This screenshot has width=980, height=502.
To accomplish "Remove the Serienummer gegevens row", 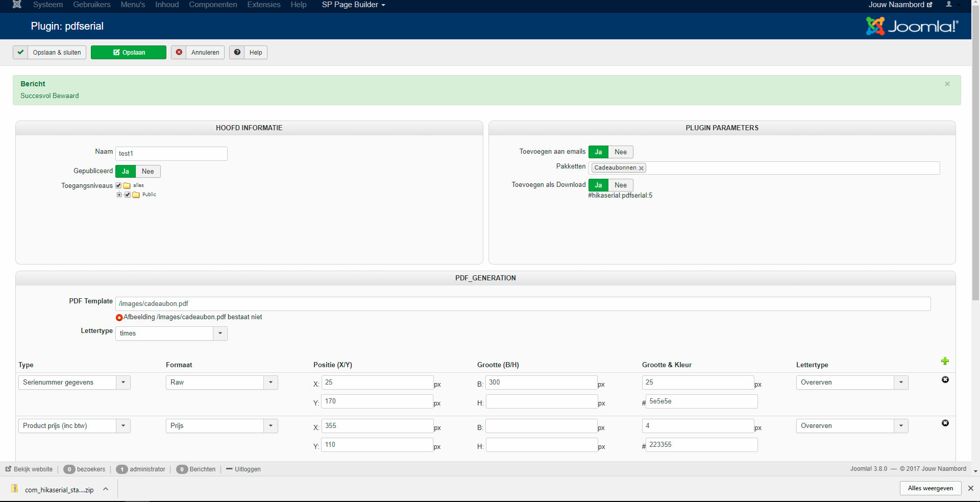I will 945,379.
